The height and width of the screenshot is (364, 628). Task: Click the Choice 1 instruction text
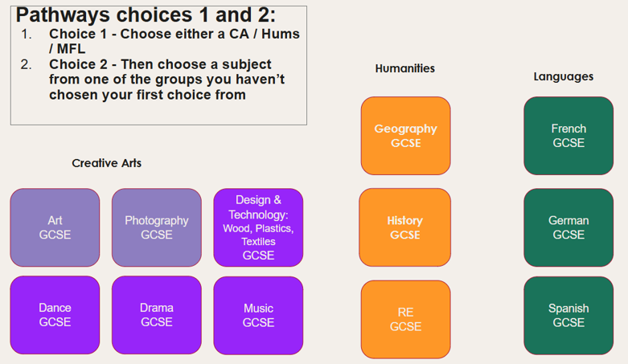[x=174, y=41]
